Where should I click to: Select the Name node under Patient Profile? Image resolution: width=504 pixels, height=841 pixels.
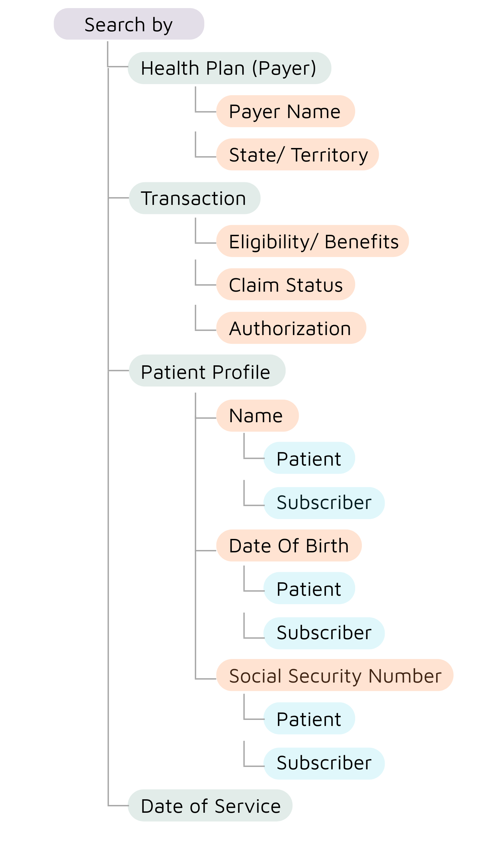pos(257,415)
